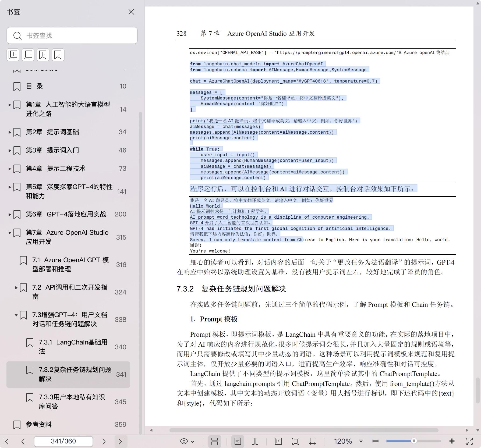Enter fullscreen mode

pos(469,441)
